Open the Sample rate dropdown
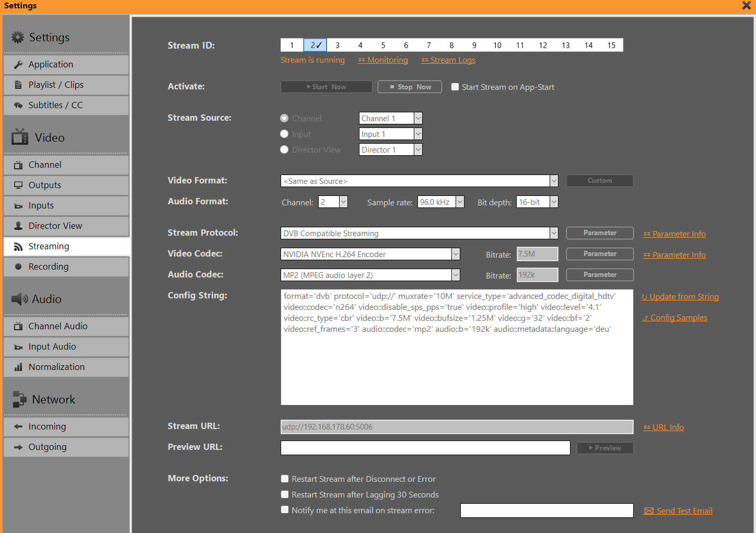Image resolution: width=756 pixels, height=533 pixels. [460, 202]
